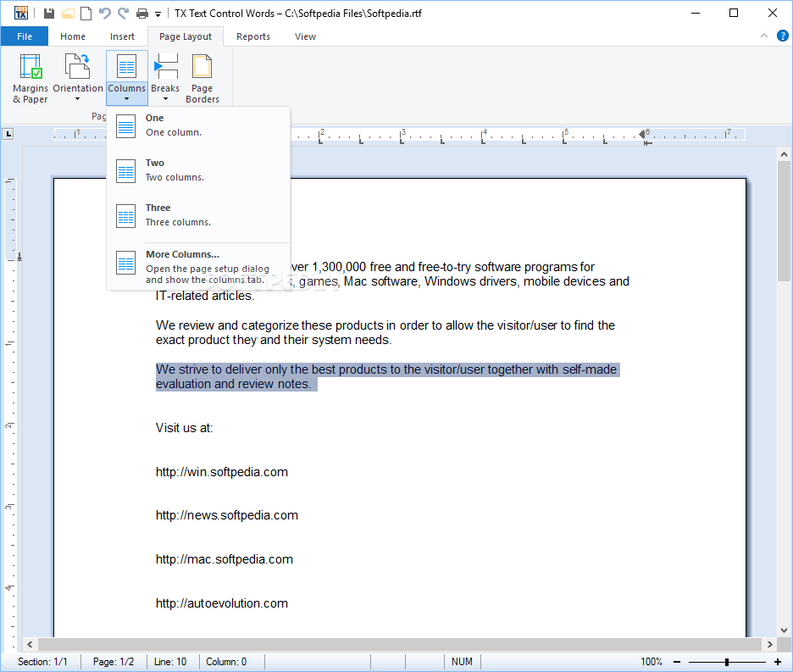The image size is (793, 672).
Task: Click the http://autoevolution.com line
Action: 221,603
